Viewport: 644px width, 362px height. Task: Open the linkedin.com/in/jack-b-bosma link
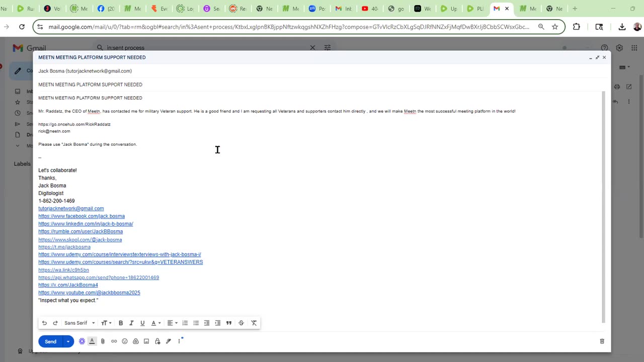[86, 224]
